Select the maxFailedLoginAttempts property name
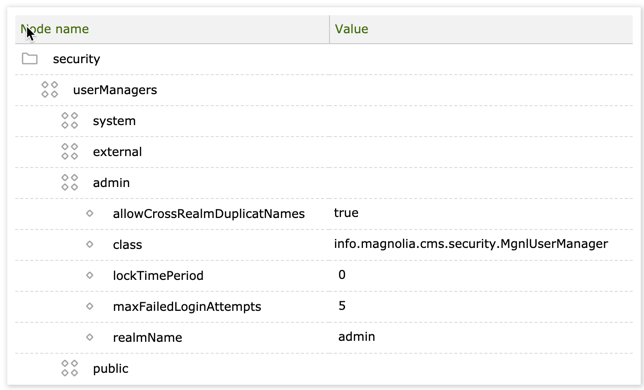 pyautogui.click(x=187, y=307)
